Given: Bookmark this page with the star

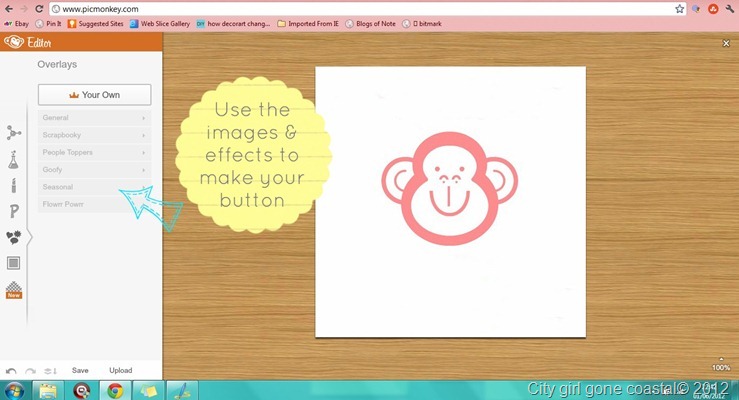Looking at the screenshot, I should 679,8.
